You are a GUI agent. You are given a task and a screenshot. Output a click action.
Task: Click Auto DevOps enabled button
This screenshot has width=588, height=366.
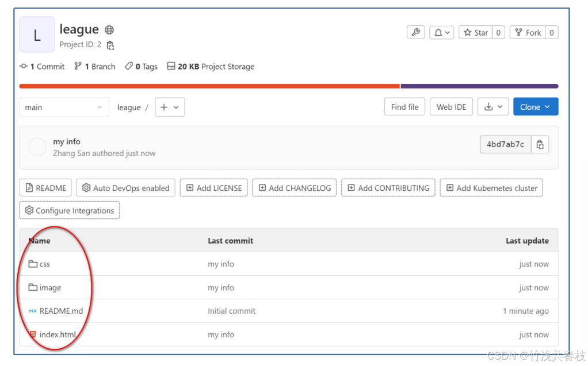click(x=125, y=188)
